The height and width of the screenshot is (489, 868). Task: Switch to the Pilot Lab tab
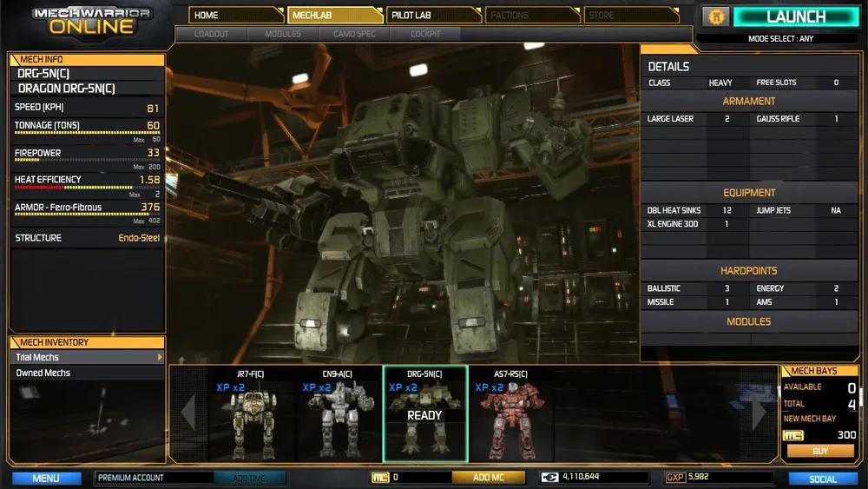coord(431,15)
